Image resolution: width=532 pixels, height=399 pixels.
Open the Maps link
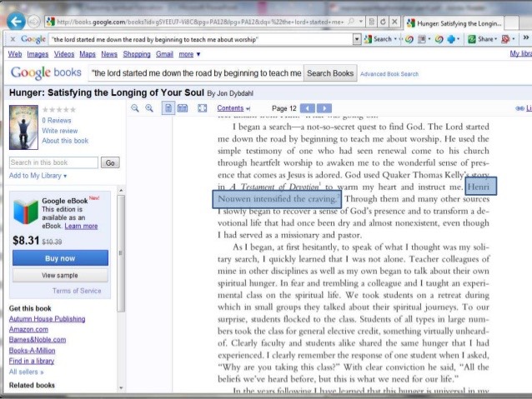click(x=88, y=54)
